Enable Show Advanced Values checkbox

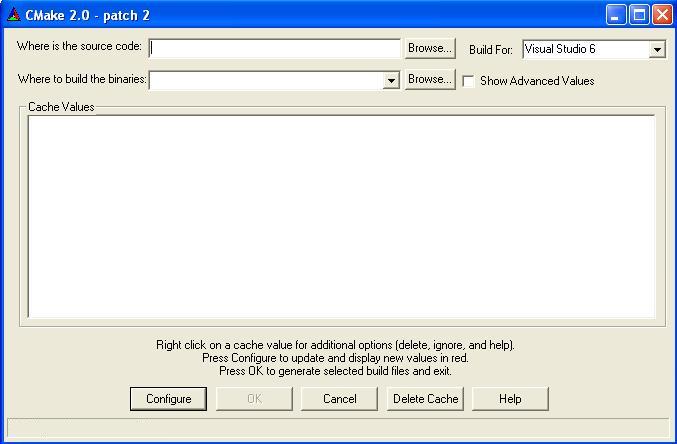pos(468,81)
